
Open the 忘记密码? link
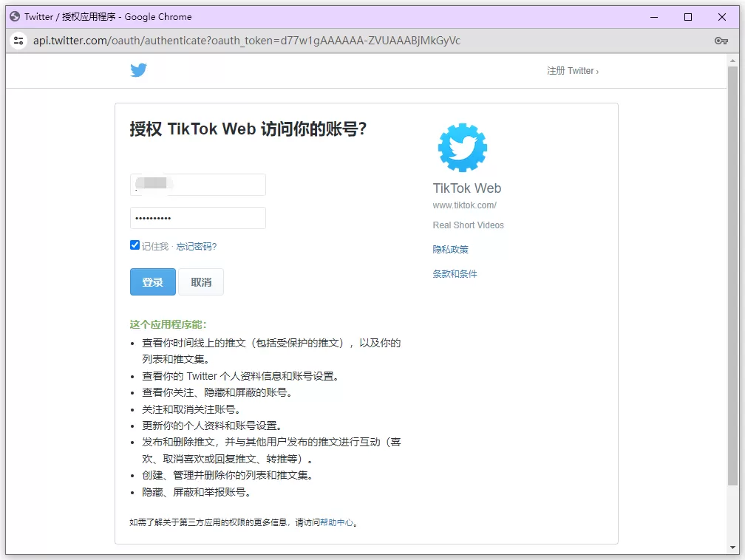[197, 247]
